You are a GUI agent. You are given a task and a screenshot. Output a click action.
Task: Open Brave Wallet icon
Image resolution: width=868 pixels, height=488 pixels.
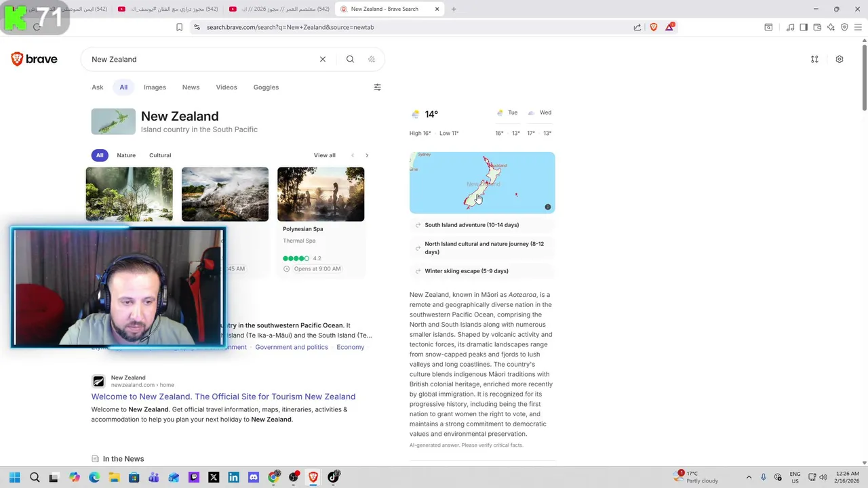(x=817, y=27)
